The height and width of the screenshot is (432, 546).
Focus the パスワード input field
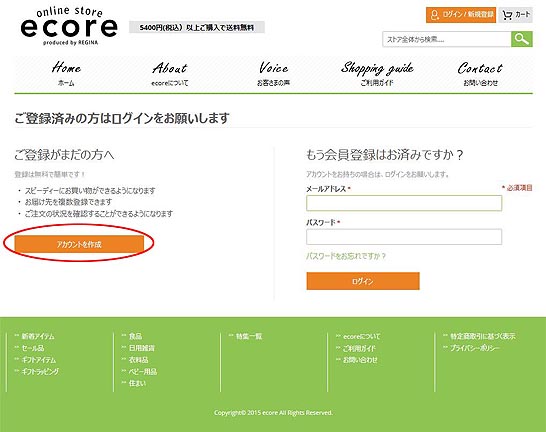(x=404, y=237)
